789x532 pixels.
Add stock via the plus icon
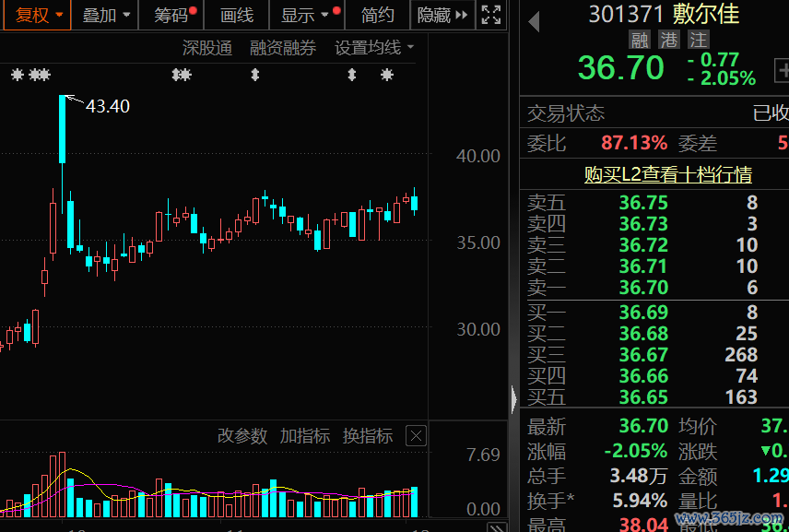(x=783, y=70)
